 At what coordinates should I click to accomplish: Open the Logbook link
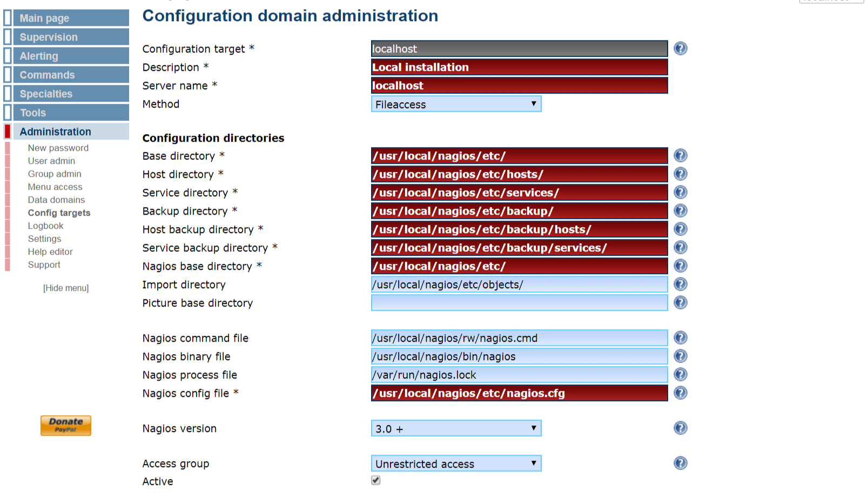(x=45, y=226)
